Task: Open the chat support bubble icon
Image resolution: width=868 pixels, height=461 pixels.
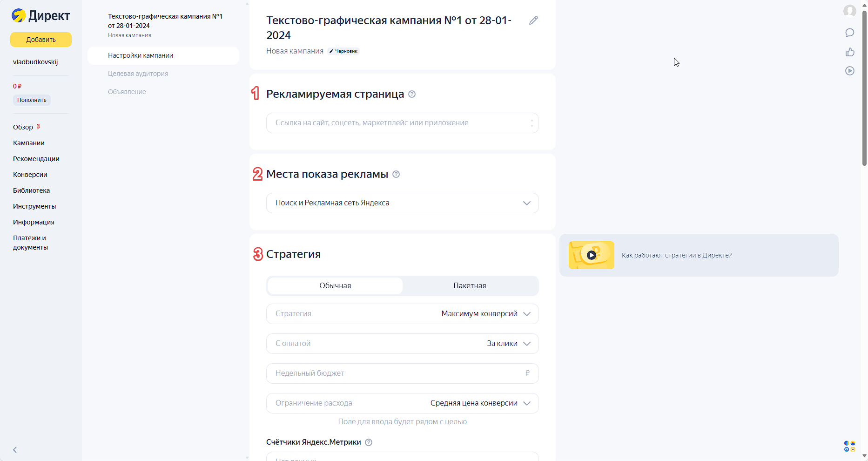Action: (x=850, y=33)
